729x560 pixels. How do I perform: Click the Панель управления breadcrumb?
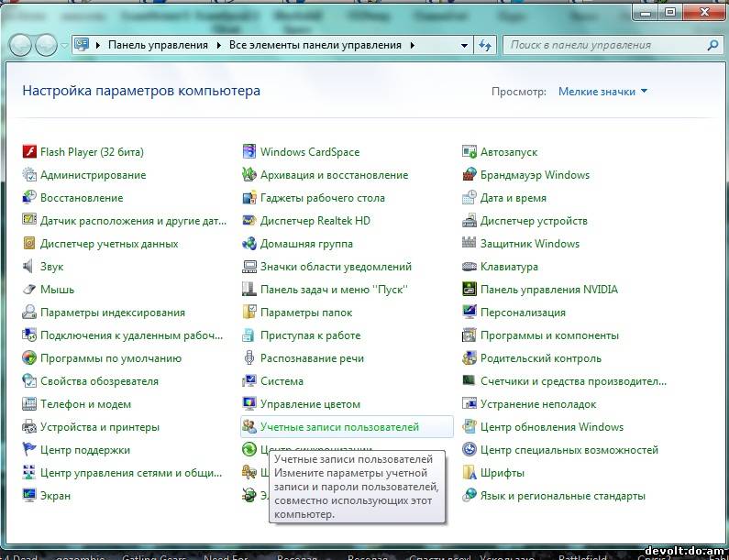coord(158,45)
